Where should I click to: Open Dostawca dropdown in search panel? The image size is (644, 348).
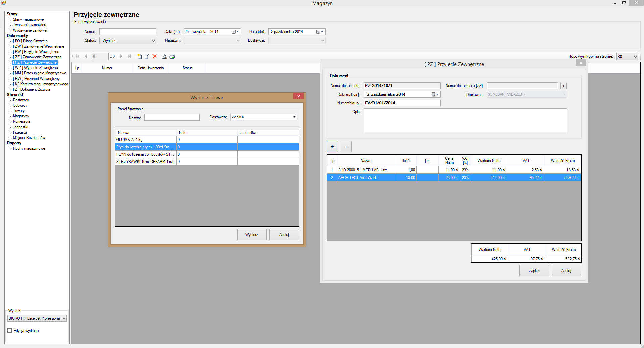point(297,41)
